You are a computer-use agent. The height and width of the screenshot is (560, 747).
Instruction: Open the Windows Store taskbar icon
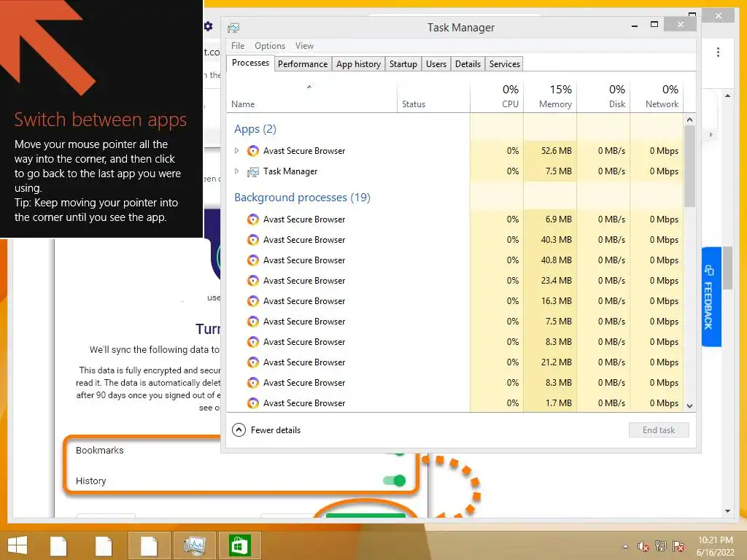(239, 545)
